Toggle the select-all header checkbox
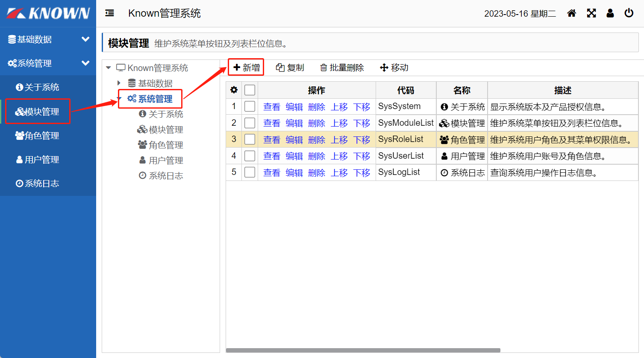 [250, 90]
